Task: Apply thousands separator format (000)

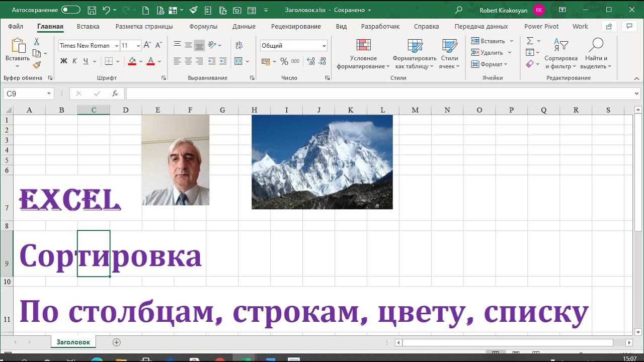Action: (x=295, y=61)
